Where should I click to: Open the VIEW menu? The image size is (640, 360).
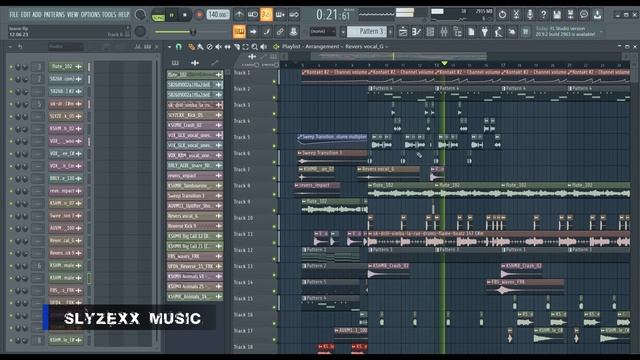point(73,15)
